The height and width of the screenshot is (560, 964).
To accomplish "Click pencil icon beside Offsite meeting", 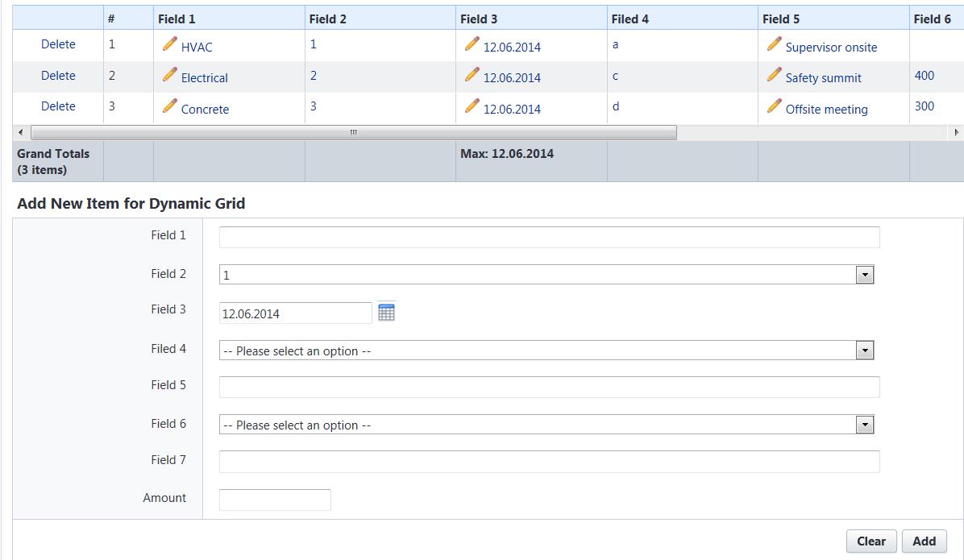I will pyautogui.click(x=774, y=106).
